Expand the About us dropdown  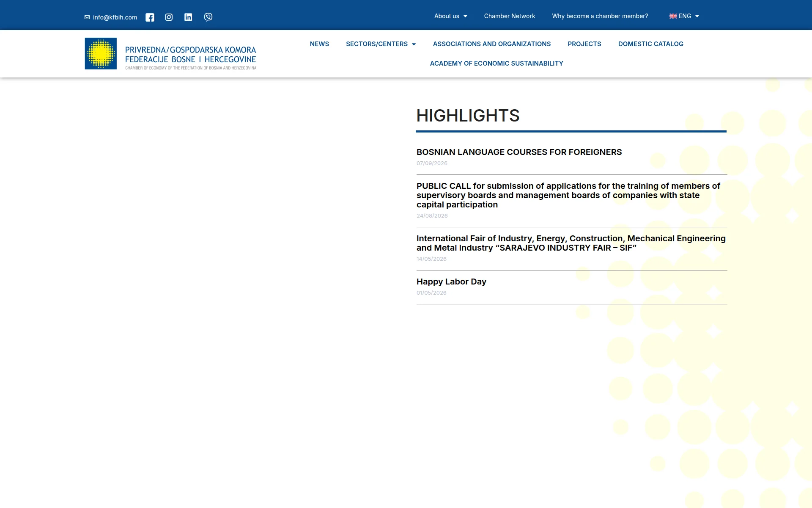pos(450,16)
